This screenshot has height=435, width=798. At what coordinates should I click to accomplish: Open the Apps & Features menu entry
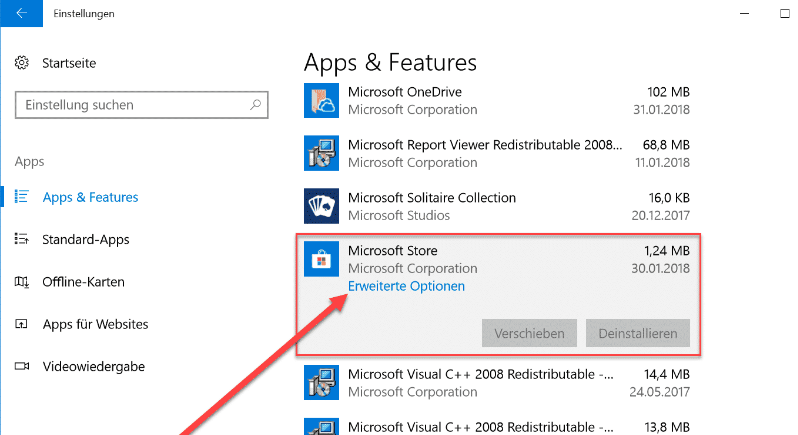[90, 197]
